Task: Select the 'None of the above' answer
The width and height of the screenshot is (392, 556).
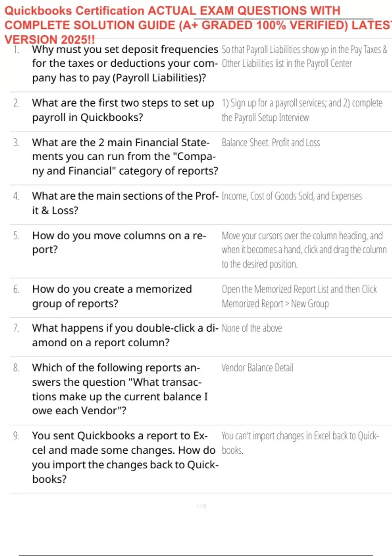Action: click(x=252, y=328)
